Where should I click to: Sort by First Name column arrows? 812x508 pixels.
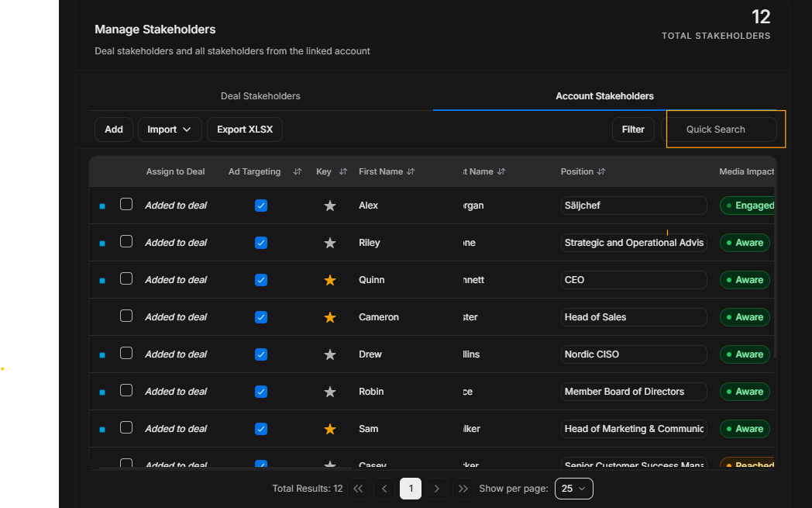[x=411, y=171]
